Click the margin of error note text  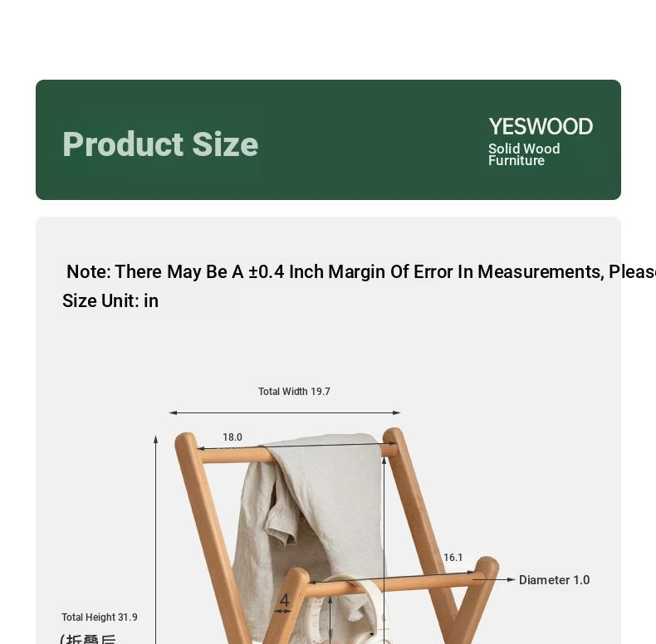pyautogui.click(x=361, y=272)
